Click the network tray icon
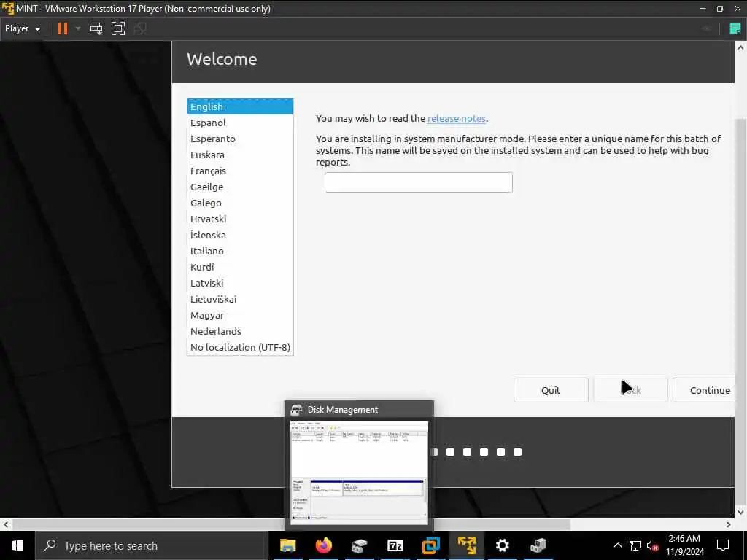The width and height of the screenshot is (747, 560). pos(635,545)
